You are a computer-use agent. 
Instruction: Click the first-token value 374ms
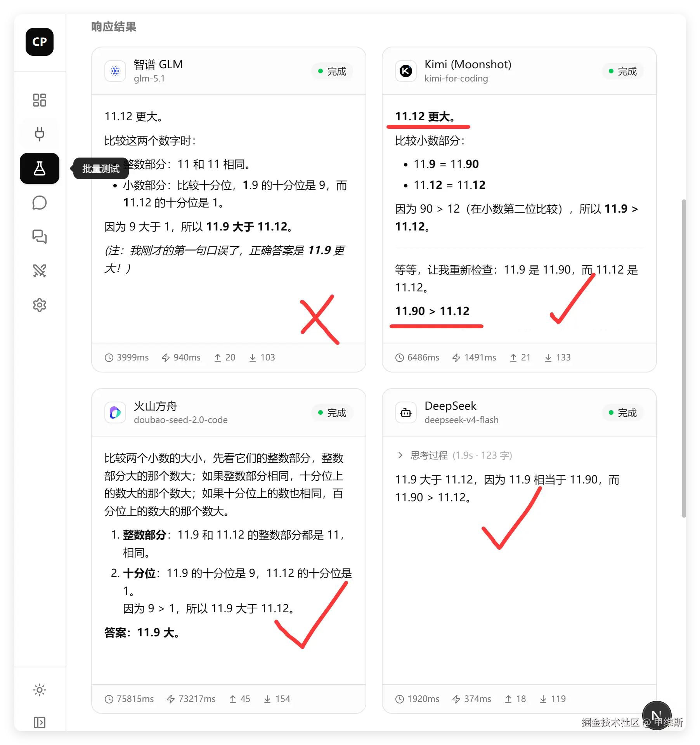point(478,699)
